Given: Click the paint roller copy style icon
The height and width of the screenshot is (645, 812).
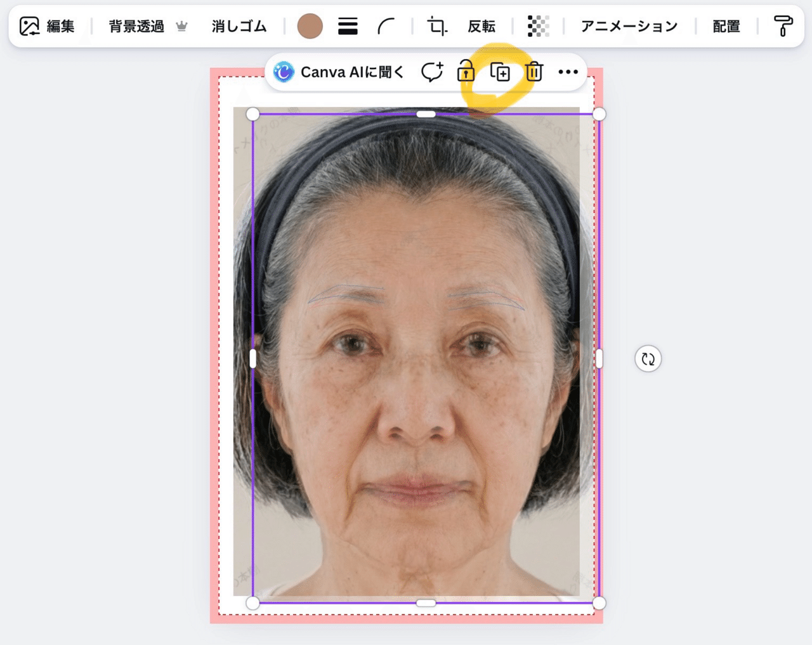Looking at the screenshot, I should click(783, 26).
